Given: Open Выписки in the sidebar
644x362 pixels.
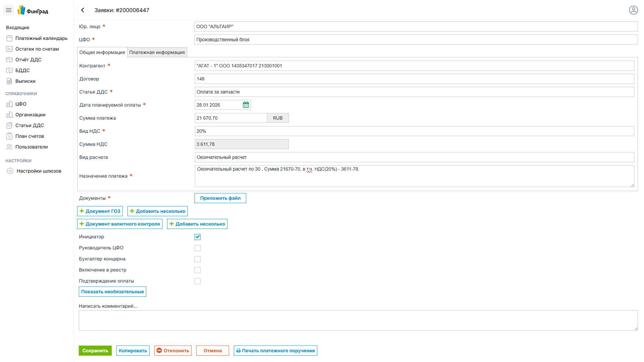Looking at the screenshot, I should pos(25,81).
